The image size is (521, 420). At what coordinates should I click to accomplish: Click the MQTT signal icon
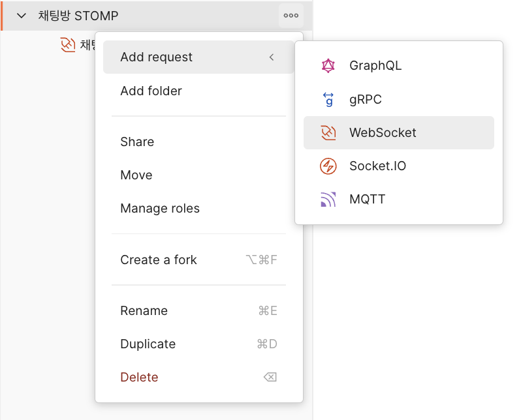(x=328, y=199)
